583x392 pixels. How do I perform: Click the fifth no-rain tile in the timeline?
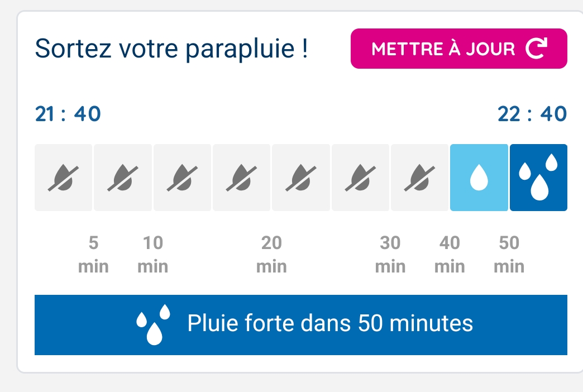301,178
